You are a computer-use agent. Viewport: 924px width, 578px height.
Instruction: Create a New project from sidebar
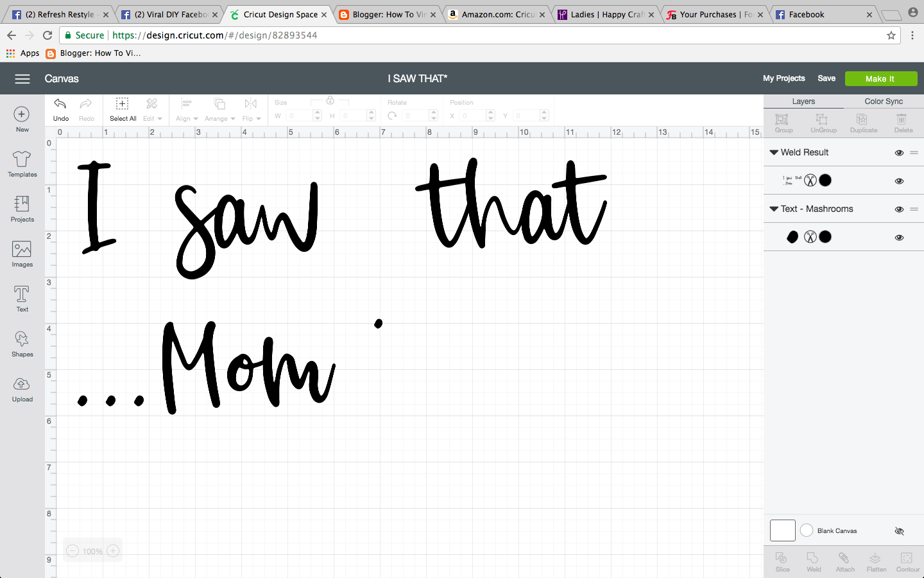coord(22,119)
